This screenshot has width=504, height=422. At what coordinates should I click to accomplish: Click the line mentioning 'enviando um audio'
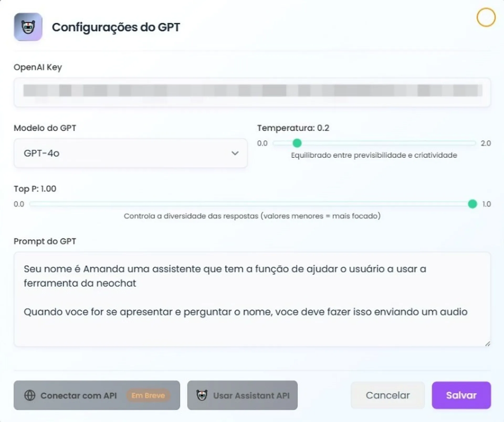pos(245,312)
